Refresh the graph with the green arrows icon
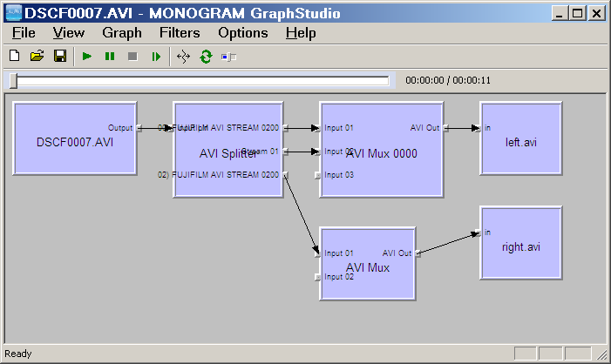 coord(206,57)
